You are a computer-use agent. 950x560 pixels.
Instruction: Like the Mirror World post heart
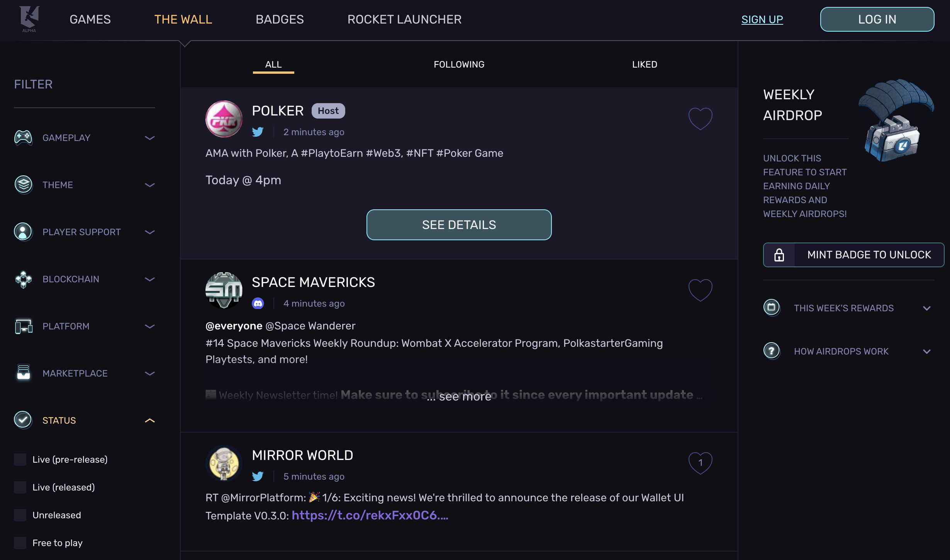[x=700, y=463]
